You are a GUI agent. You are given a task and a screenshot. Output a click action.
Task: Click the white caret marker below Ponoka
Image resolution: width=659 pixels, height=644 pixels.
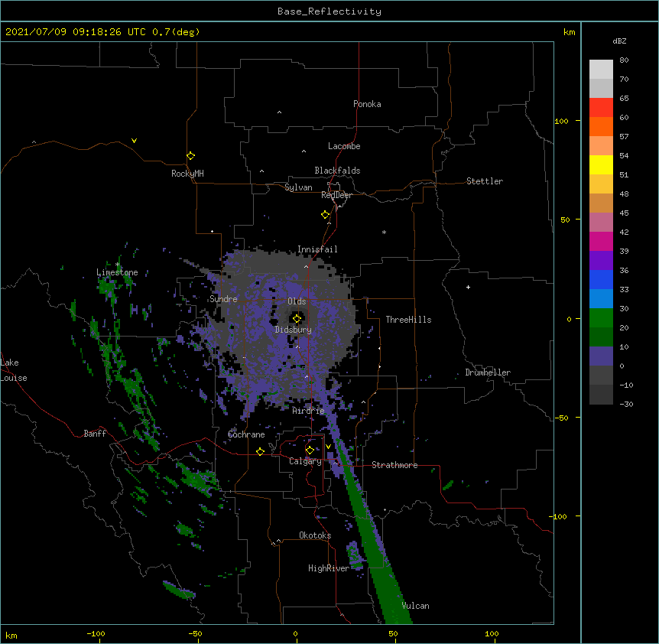pyautogui.click(x=279, y=112)
